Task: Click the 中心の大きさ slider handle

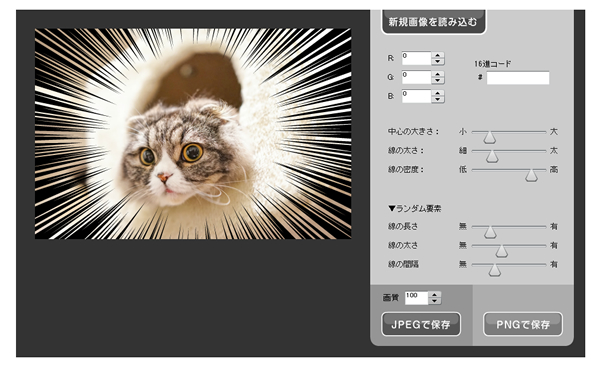Action: tap(489, 137)
